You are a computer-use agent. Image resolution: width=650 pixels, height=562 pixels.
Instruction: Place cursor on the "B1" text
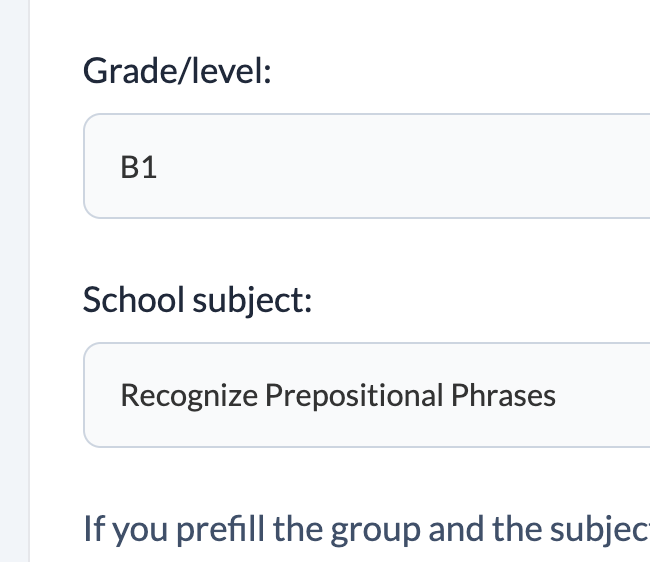138,168
